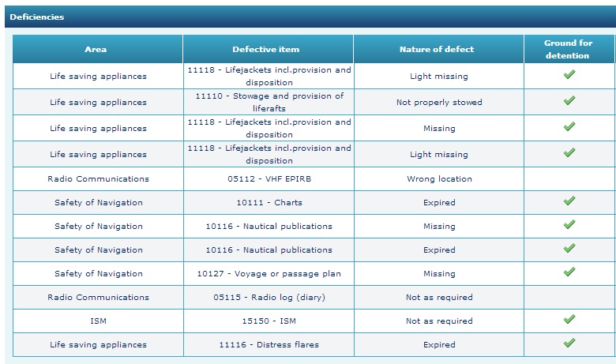Click checkmark in the Distress flares row
Image resolution: width=616 pixels, height=364 pixels.
coord(569,343)
